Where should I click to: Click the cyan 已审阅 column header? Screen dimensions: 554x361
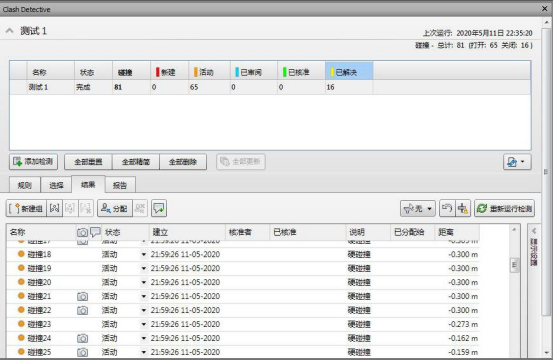pos(254,72)
